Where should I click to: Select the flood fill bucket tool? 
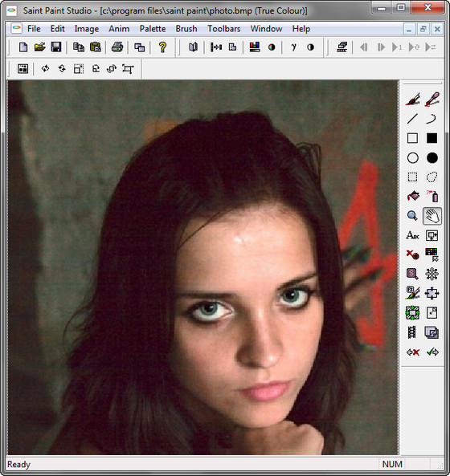coord(412,196)
